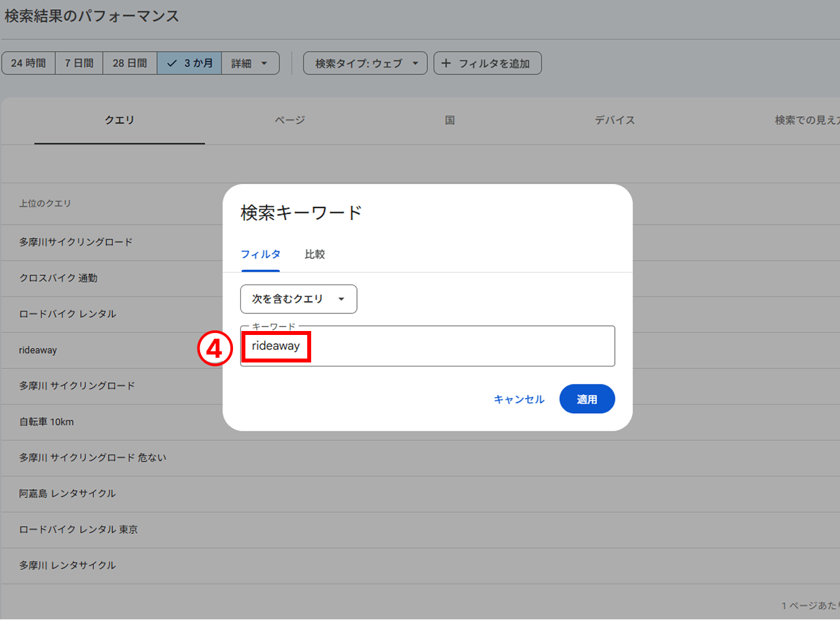The width and height of the screenshot is (840, 620).
Task: Switch to the ページ tab
Action: coord(289,120)
